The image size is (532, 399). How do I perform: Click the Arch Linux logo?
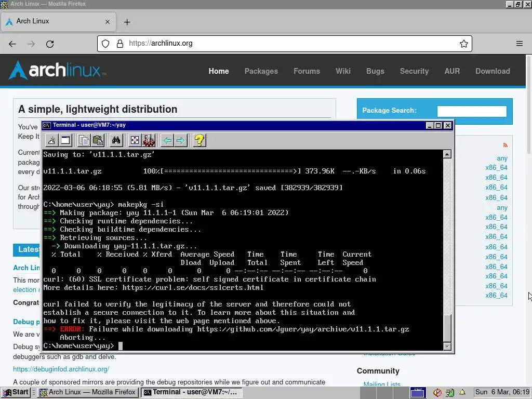[57, 70]
